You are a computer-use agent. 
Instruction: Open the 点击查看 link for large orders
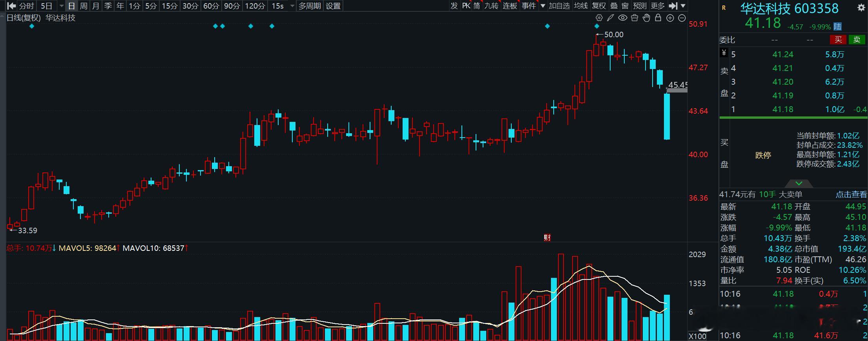pos(851,194)
